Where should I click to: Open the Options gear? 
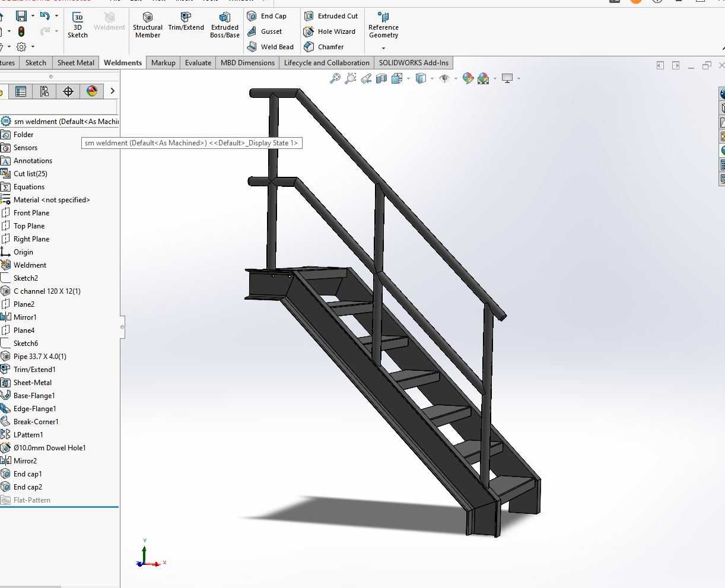click(21, 47)
